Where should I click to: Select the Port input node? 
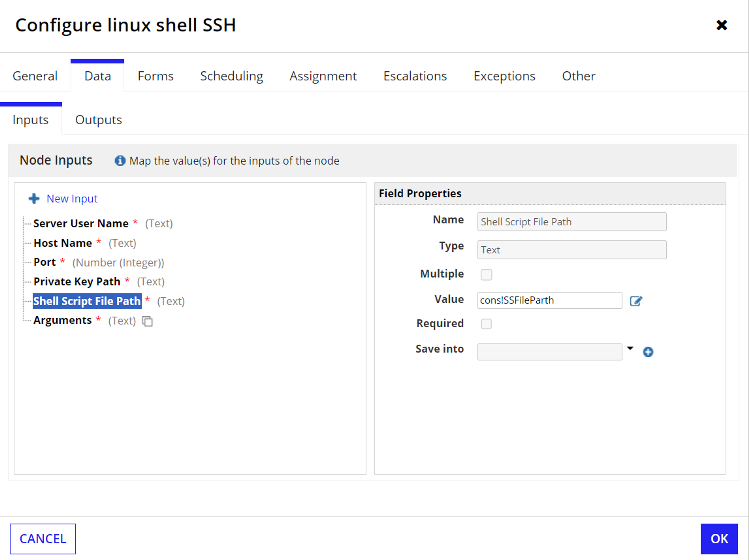pyautogui.click(x=45, y=262)
